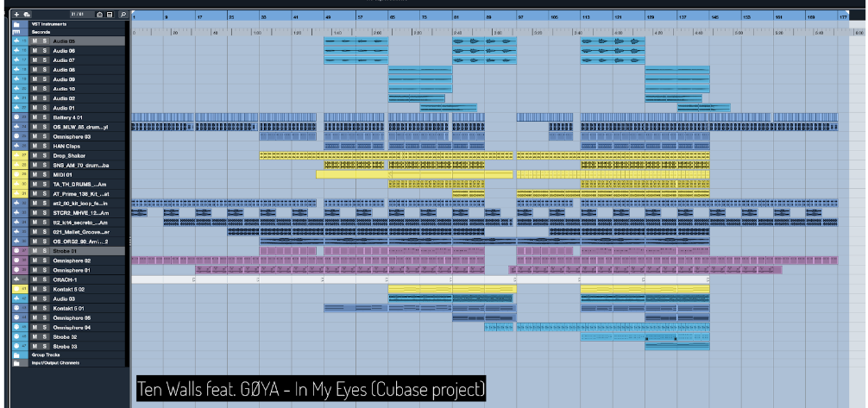
Task: Click bar 97 on the timeline ruler
Action: [520, 16]
